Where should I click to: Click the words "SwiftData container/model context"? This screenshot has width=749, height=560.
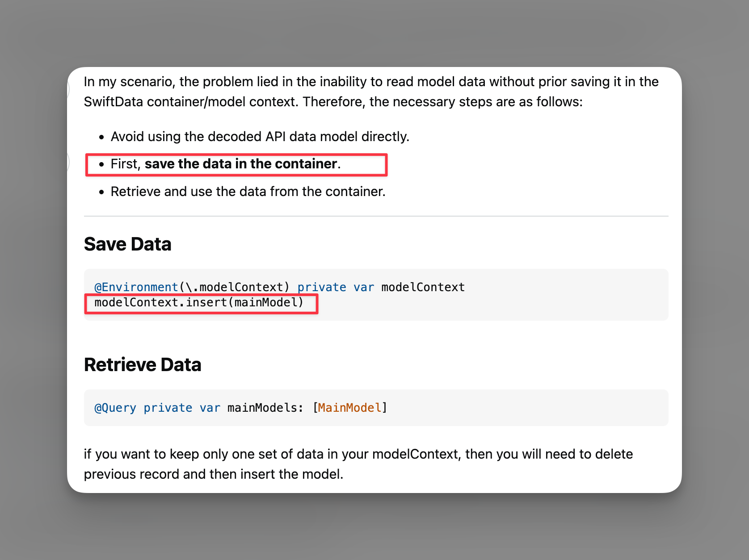click(191, 102)
